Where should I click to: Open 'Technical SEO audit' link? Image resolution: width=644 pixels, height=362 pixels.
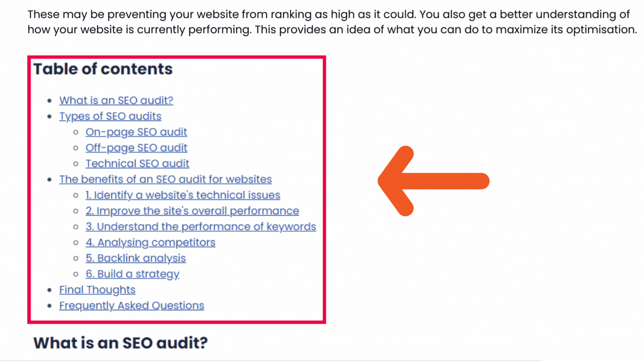[x=138, y=164]
